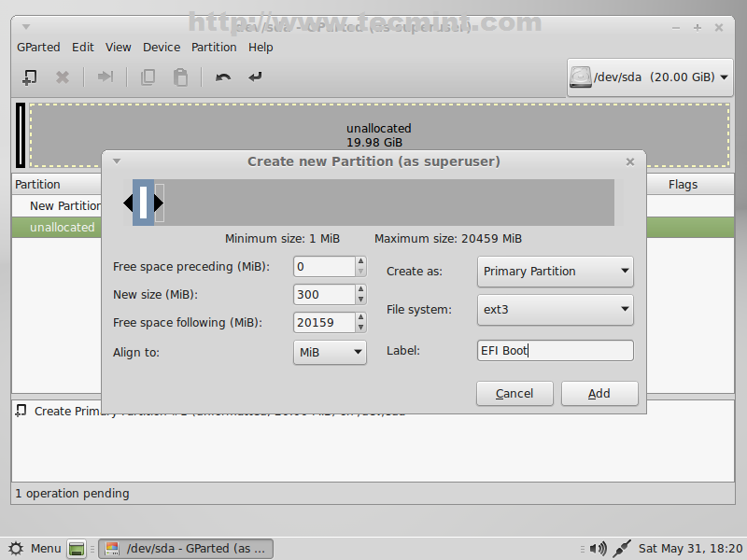Click the New partition toolbar icon
This screenshot has width=747, height=560.
tap(30, 77)
